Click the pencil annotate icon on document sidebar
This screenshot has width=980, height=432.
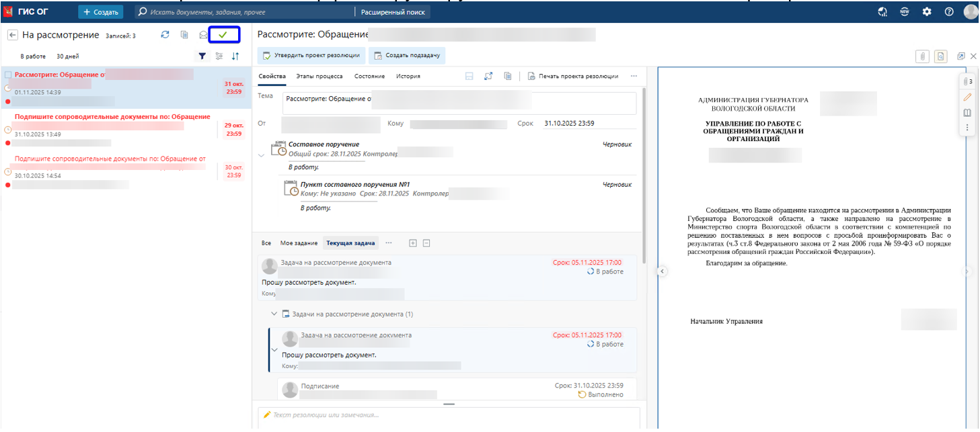[x=967, y=97]
